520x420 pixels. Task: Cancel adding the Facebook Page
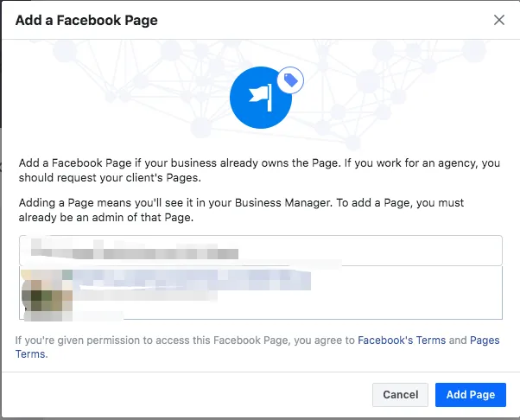(400, 394)
